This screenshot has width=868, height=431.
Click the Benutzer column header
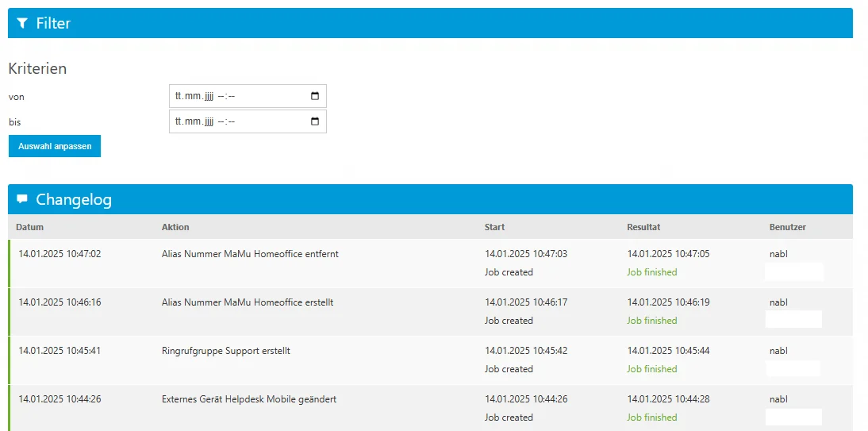pos(787,227)
